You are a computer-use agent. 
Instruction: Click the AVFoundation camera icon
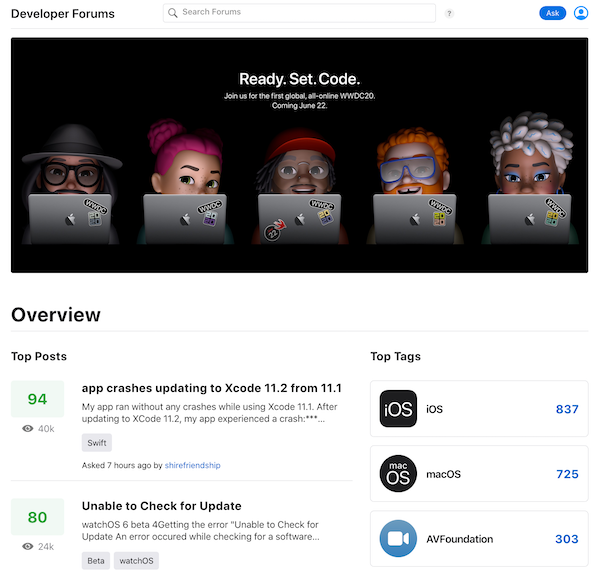tap(398, 539)
